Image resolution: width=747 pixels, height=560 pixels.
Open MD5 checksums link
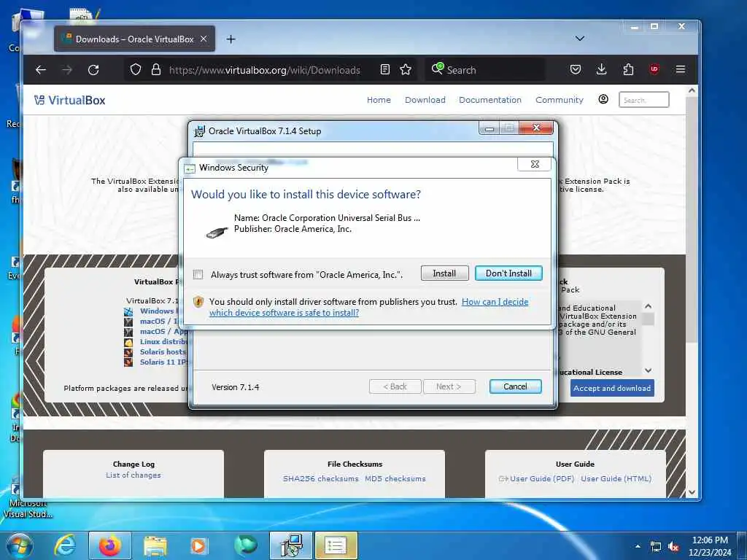(x=395, y=478)
